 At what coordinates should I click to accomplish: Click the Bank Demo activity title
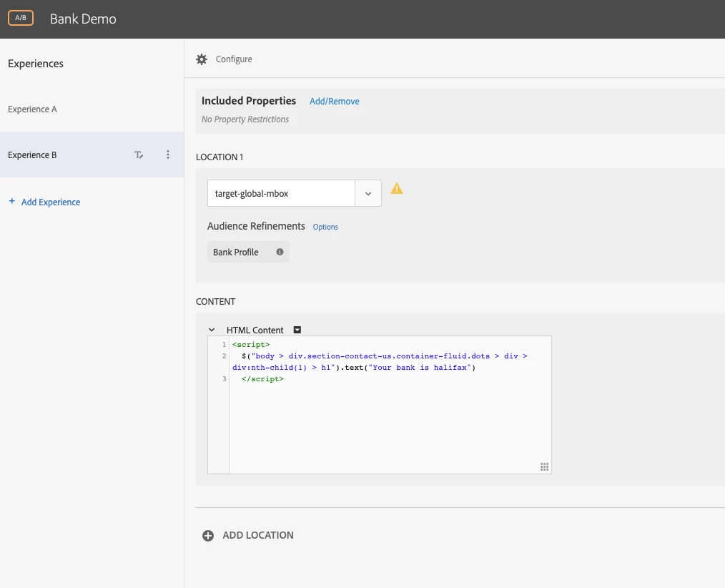(83, 19)
